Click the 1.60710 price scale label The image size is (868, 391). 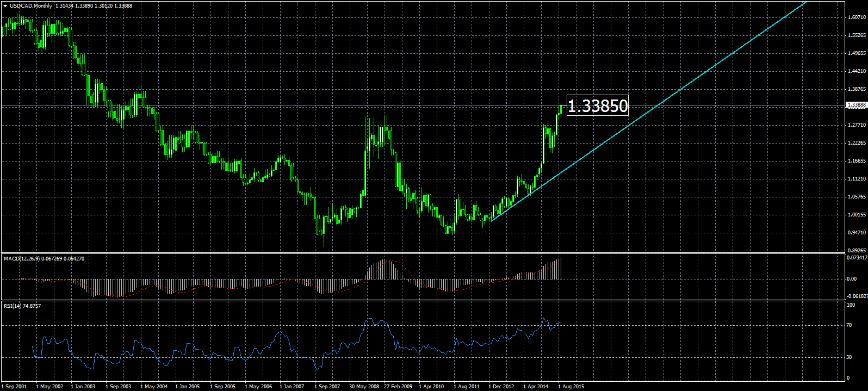(x=857, y=17)
